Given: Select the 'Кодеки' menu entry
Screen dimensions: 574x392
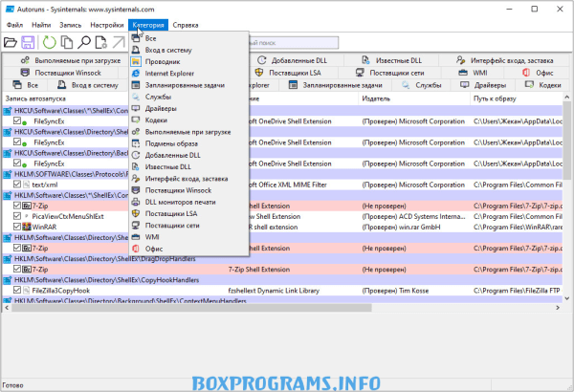Looking at the screenshot, I should (188, 120).
